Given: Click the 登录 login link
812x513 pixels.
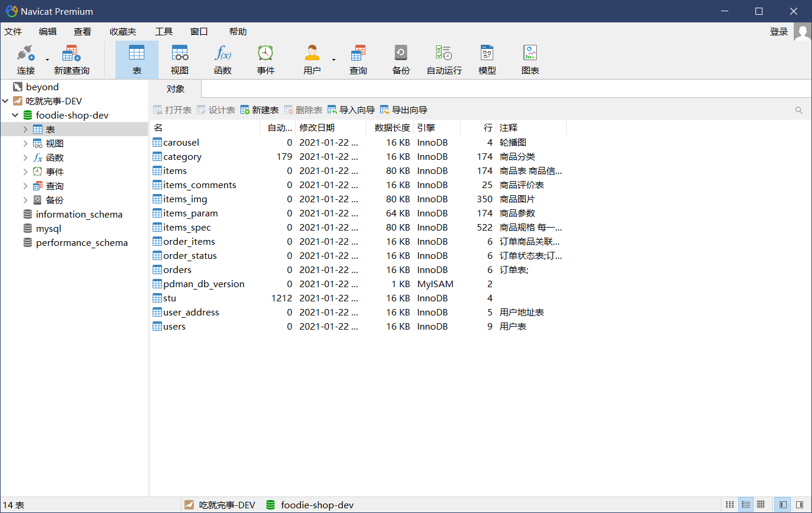Looking at the screenshot, I should pos(779,32).
